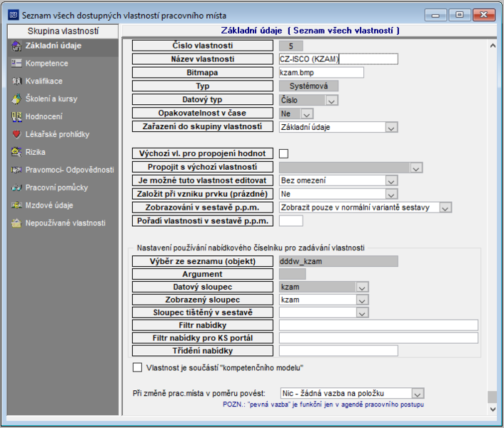Screen dimensions: 504x428
Task: Click the Kompetence sidebar icon
Action: [16, 63]
